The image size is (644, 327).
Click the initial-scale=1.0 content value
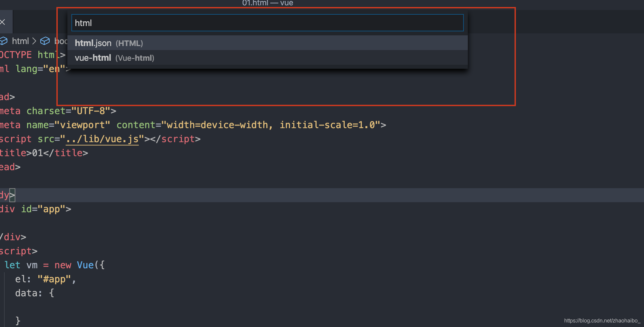tap(327, 125)
